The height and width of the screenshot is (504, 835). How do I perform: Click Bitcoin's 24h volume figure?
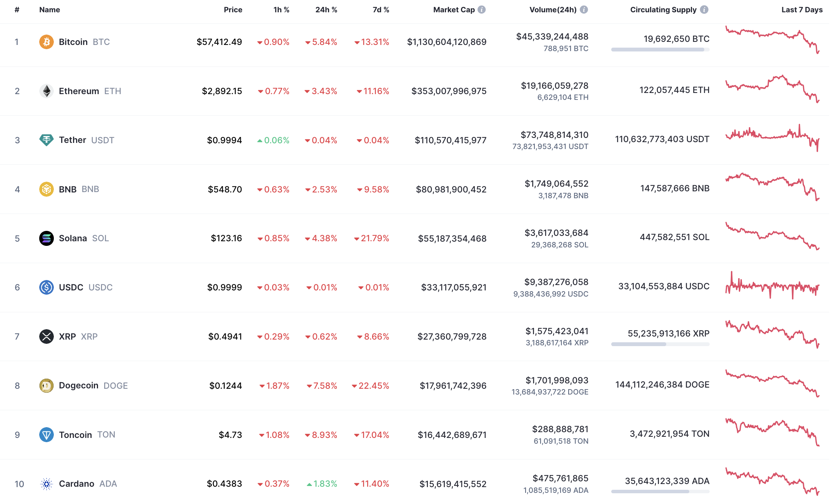pos(552,36)
